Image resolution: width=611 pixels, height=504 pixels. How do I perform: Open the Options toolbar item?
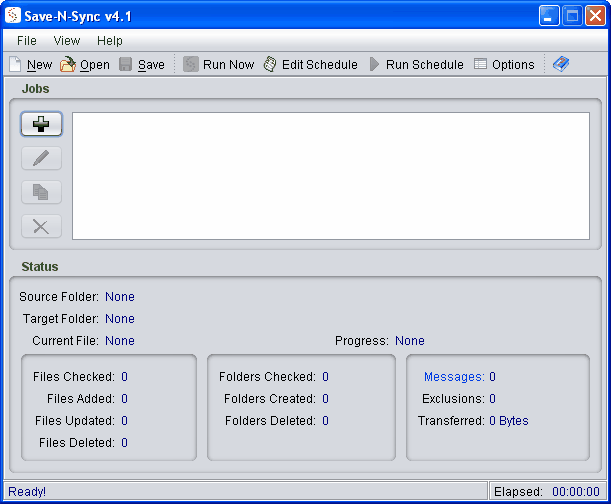pyautogui.click(x=504, y=64)
